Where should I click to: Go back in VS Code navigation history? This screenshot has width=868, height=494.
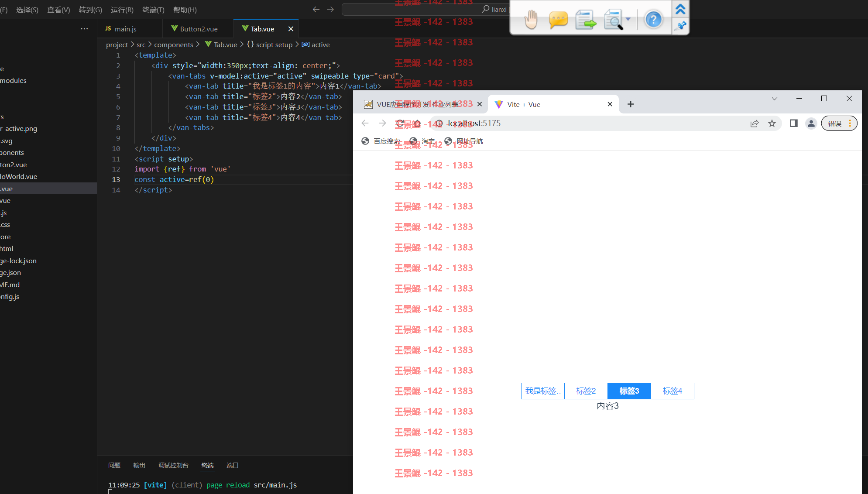pyautogui.click(x=316, y=9)
